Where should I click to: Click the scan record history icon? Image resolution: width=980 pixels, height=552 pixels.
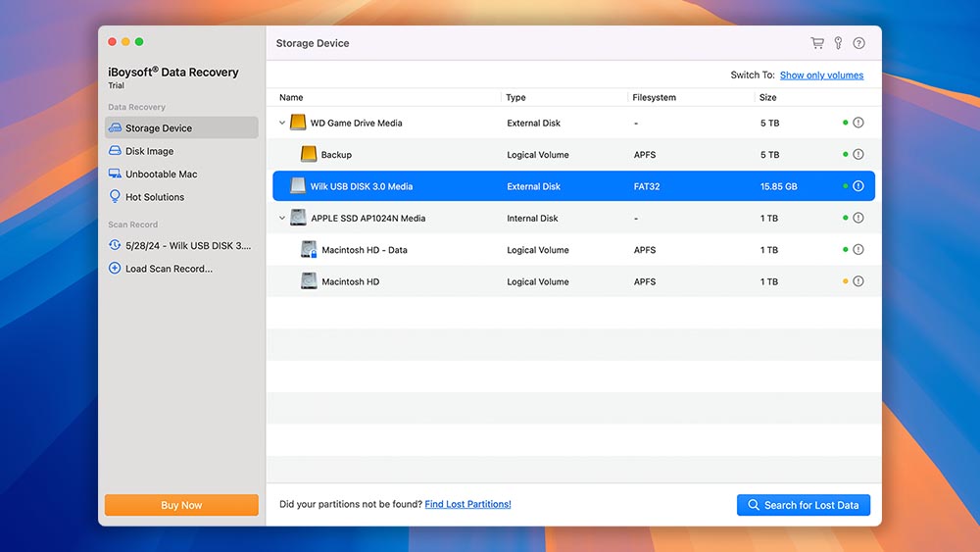tap(115, 245)
